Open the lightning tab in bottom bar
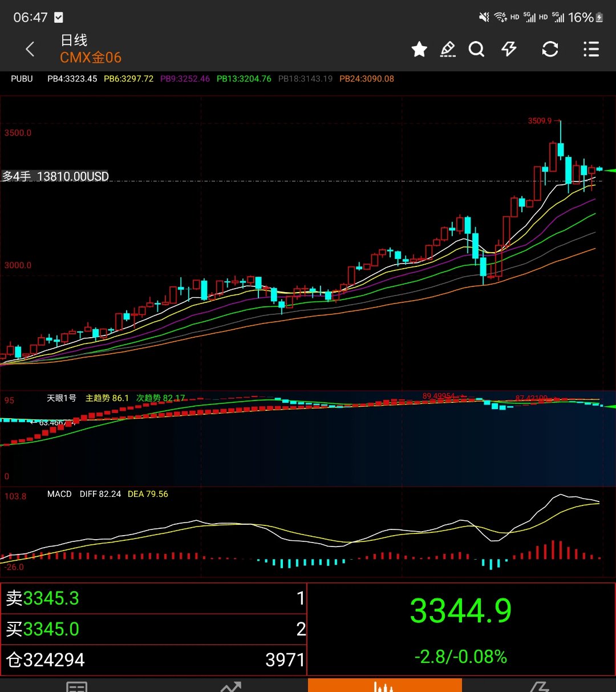Screen dimensions: 616x692 538,685
